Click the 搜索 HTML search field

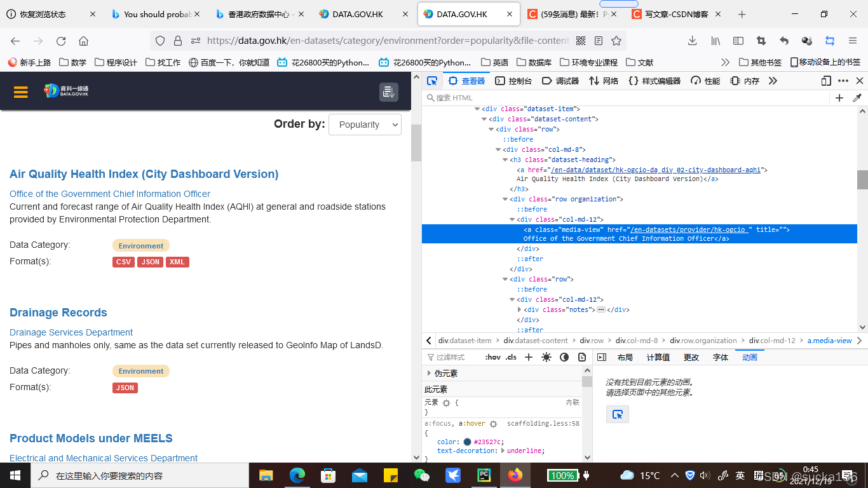pos(626,98)
